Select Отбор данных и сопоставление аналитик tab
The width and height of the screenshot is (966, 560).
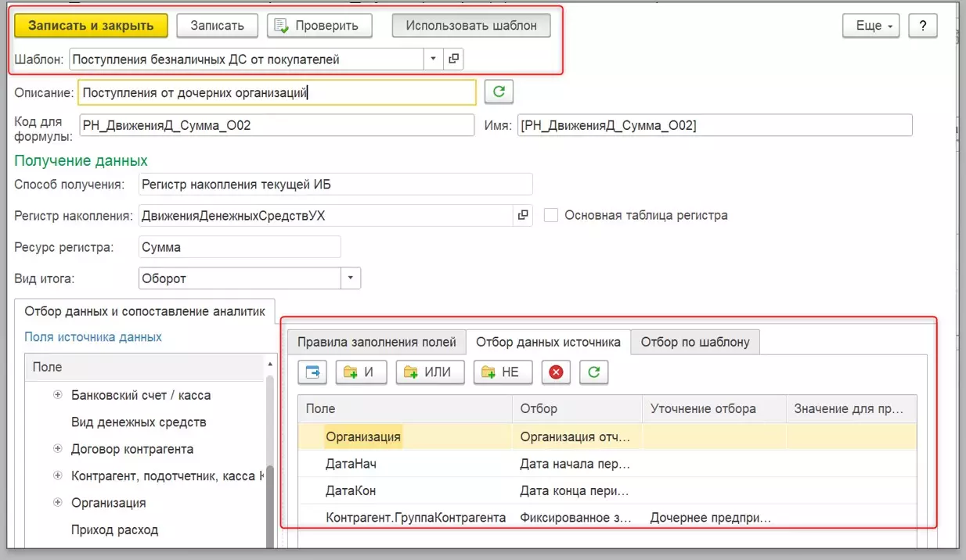pos(145,311)
